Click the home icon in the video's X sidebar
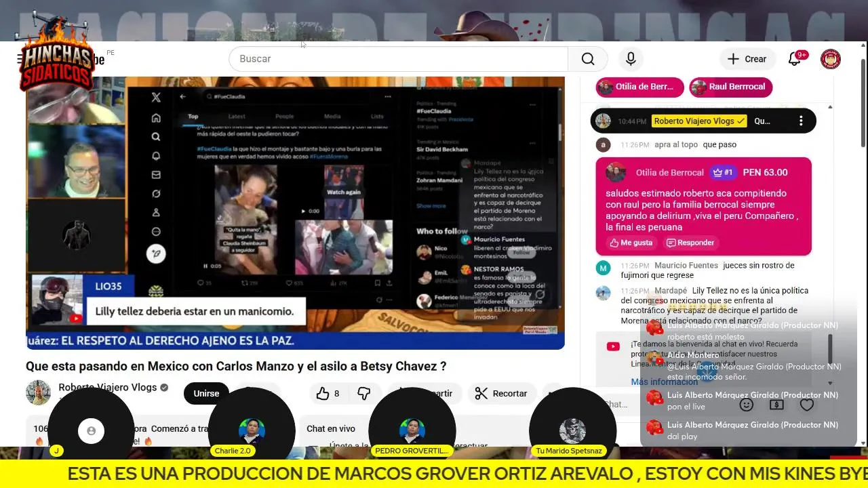Viewport: 868px width, 488px height. (x=156, y=117)
